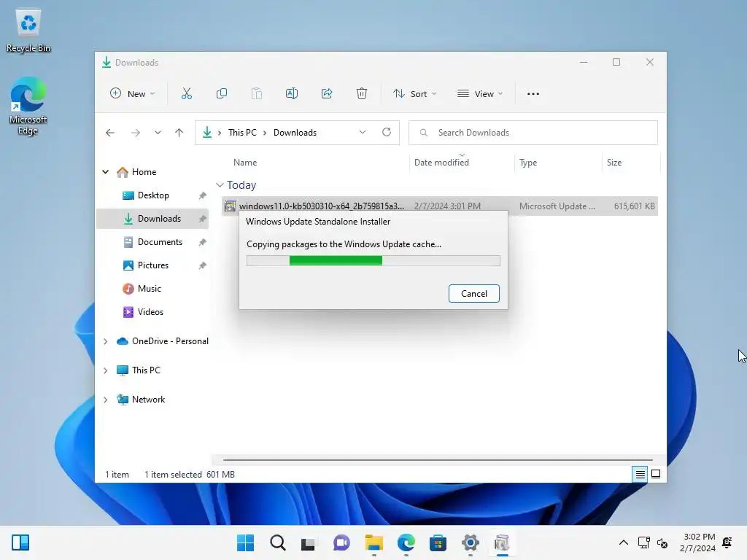Go back with the left arrow
The height and width of the screenshot is (560, 747).
(110, 133)
